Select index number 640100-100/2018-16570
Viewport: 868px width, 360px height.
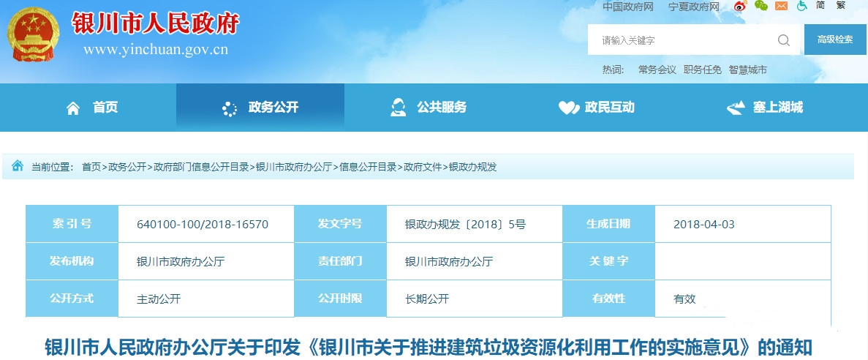pos(203,225)
